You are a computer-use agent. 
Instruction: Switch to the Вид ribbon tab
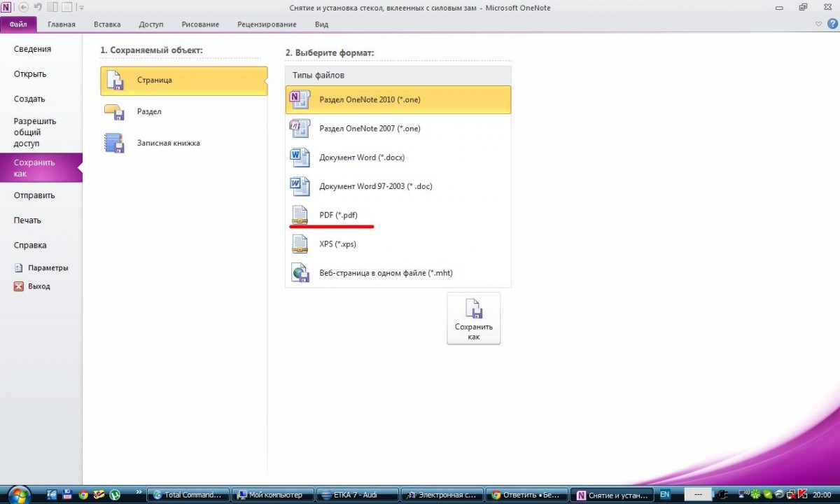click(321, 24)
